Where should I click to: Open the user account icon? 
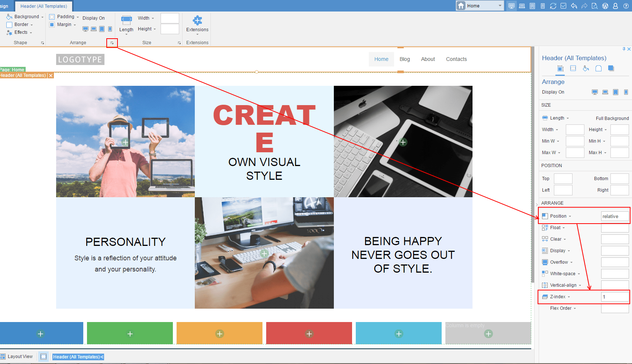[x=616, y=6]
